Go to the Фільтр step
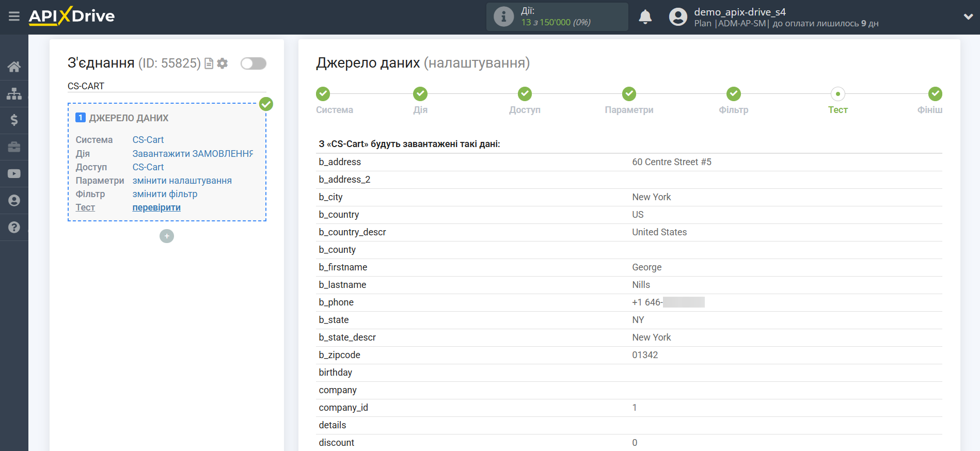The image size is (980, 451). click(x=733, y=110)
